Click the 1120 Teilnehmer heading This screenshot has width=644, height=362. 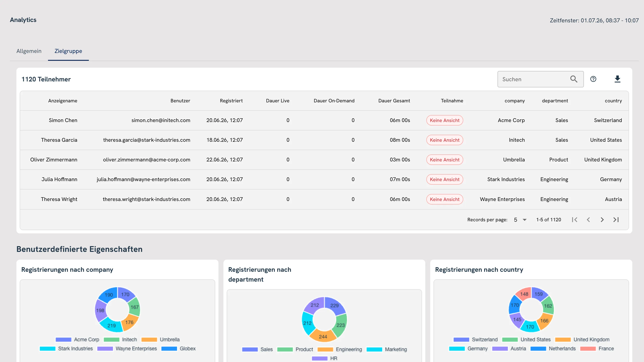pos(46,79)
